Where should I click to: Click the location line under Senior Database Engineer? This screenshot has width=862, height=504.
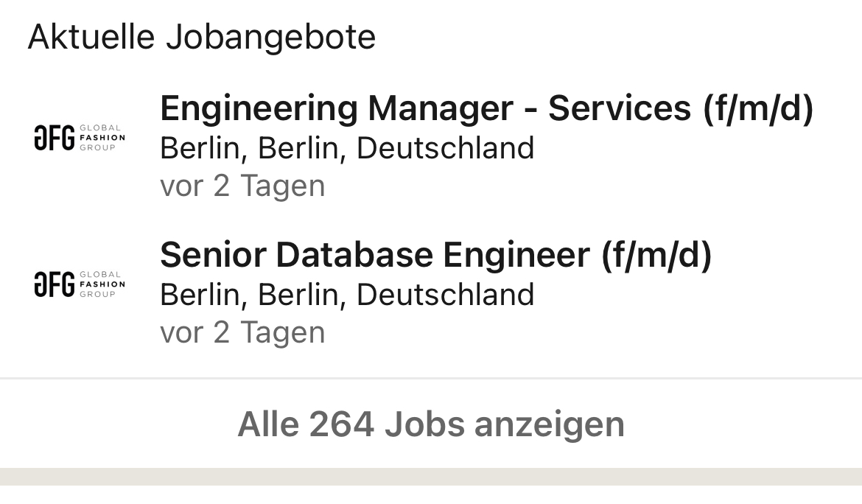tap(346, 295)
